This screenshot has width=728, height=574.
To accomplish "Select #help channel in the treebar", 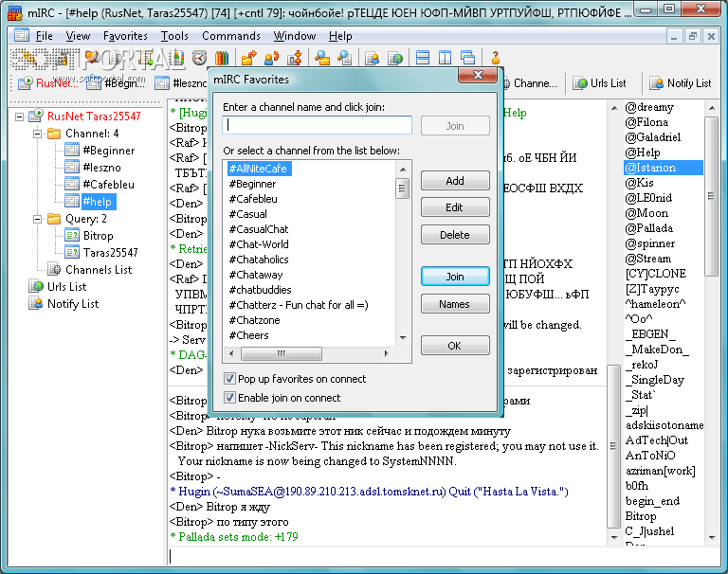I will click(x=90, y=202).
